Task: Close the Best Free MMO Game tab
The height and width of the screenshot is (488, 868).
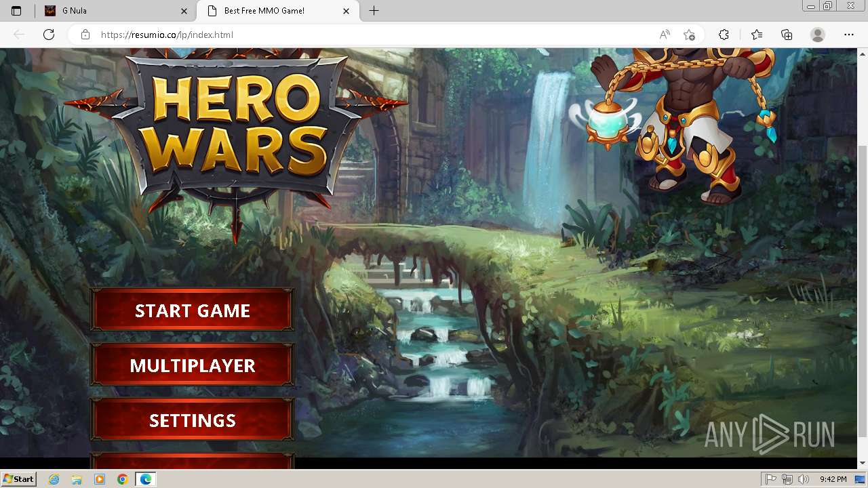Action: pos(347,11)
